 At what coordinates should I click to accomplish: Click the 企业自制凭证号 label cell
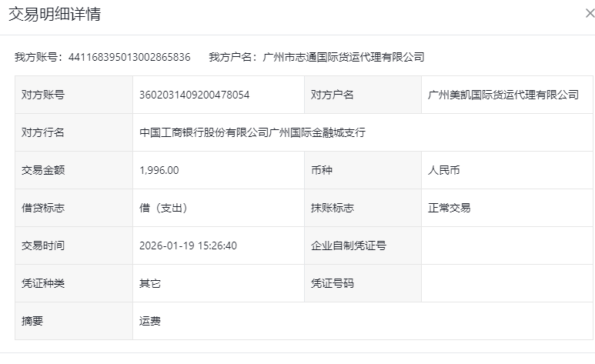click(348, 245)
